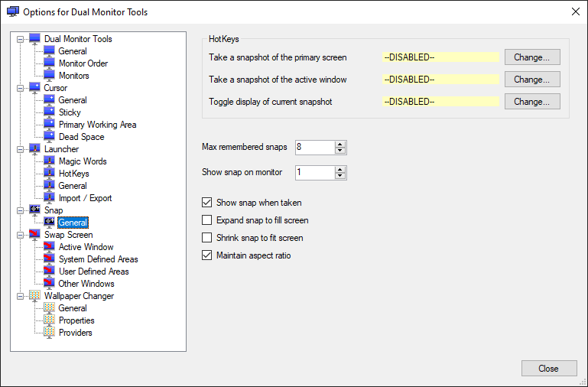Select Sticky under Cursor

click(70, 112)
